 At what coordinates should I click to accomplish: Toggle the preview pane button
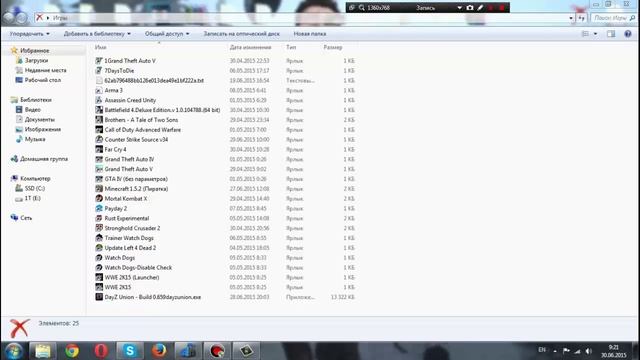611,34
